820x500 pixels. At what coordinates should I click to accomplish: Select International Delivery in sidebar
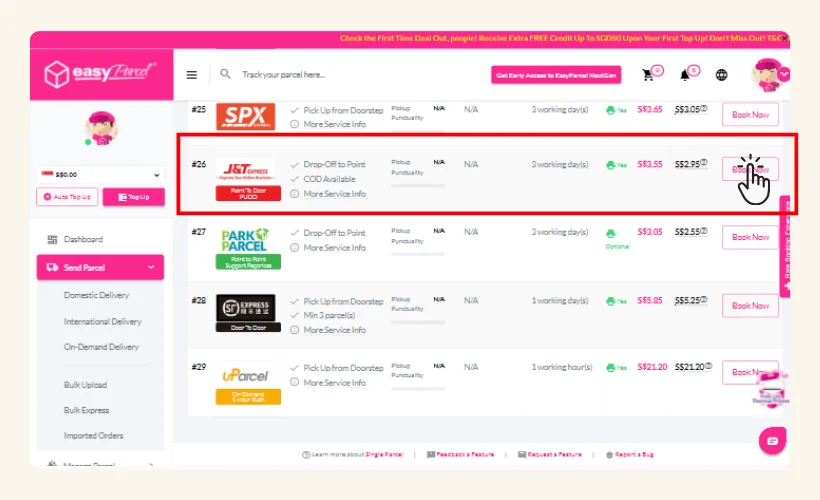pyautogui.click(x=102, y=322)
